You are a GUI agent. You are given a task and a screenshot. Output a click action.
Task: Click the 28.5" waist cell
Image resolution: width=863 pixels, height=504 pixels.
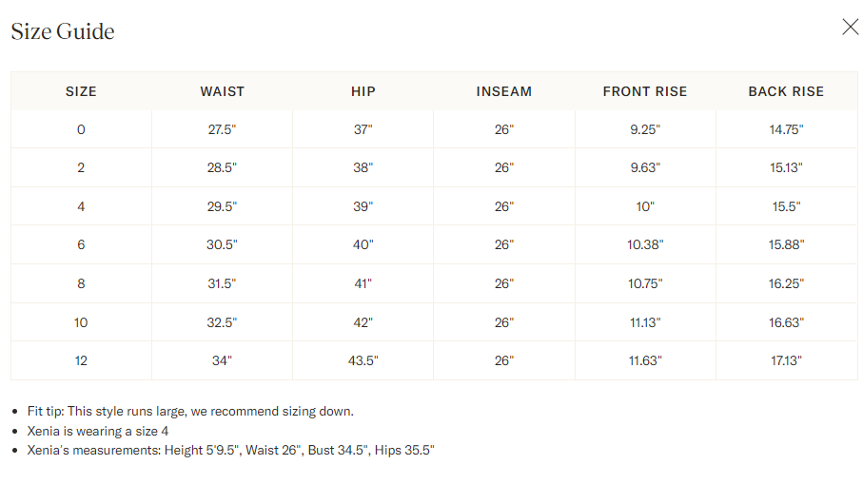tap(222, 167)
